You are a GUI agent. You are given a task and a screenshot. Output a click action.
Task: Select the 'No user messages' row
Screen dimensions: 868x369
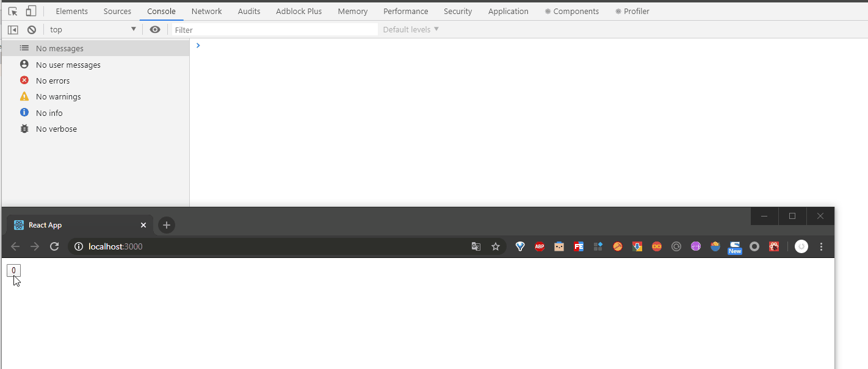pyautogui.click(x=96, y=65)
